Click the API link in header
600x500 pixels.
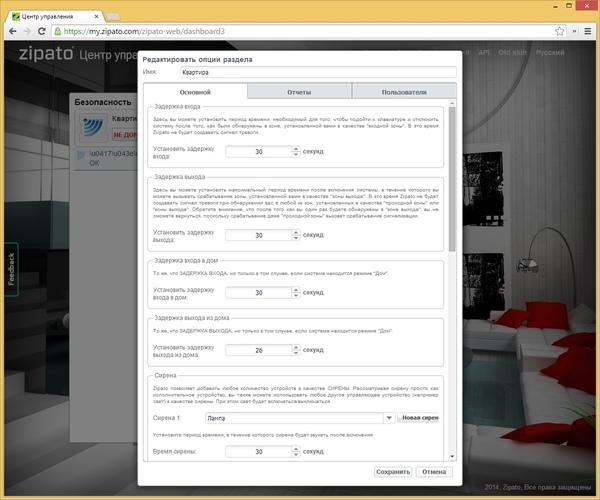click(x=484, y=52)
